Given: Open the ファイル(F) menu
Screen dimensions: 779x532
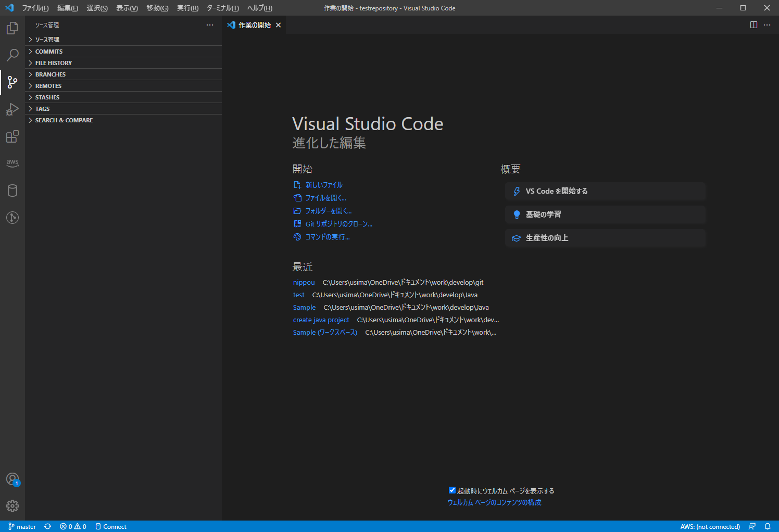Looking at the screenshot, I should click(x=35, y=8).
